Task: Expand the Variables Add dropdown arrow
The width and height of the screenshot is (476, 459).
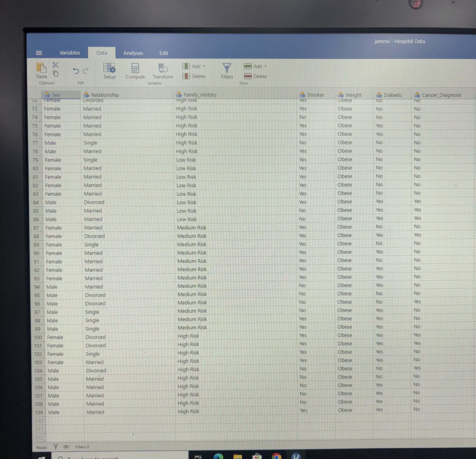Action: pyautogui.click(x=204, y=66)
